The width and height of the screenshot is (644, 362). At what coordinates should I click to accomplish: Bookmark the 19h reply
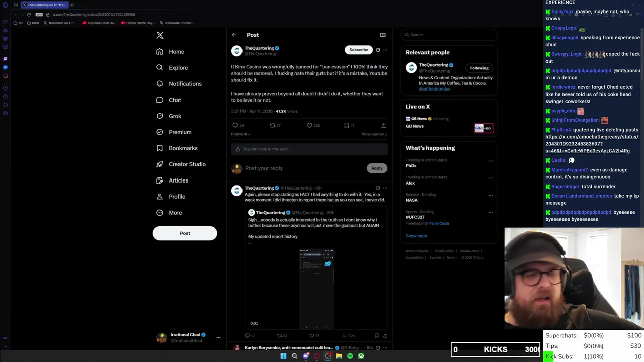(x=376, y=335)
